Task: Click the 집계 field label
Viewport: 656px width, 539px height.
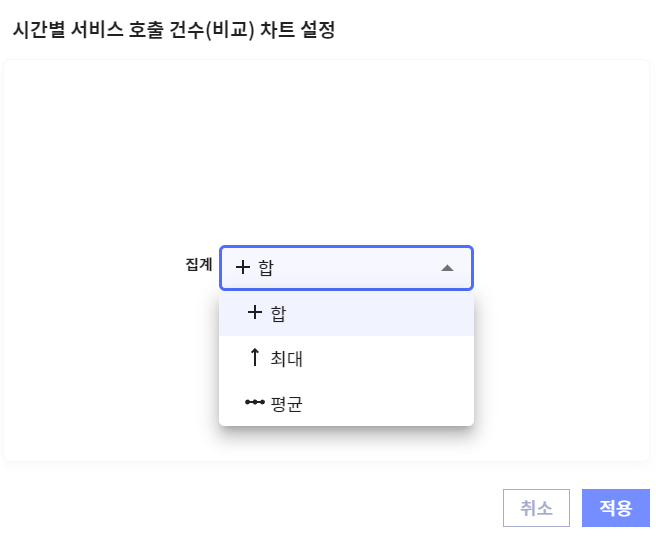Action: pos(199,265)
